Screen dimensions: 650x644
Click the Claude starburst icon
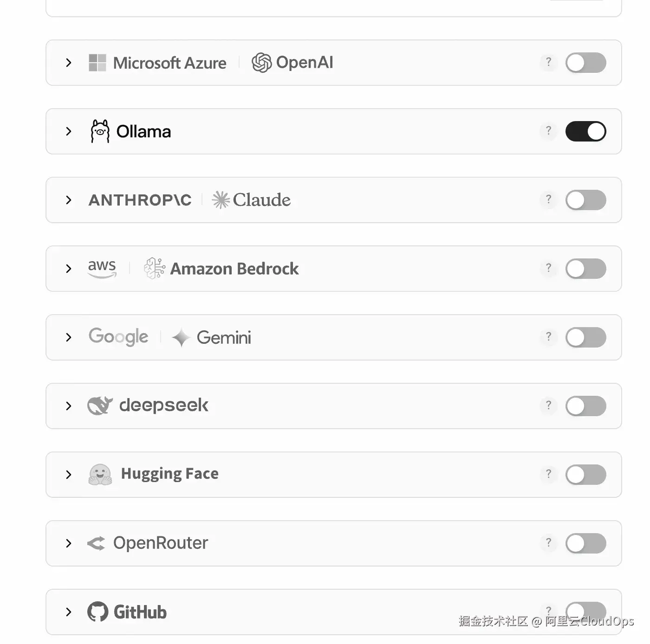[221, 200]
